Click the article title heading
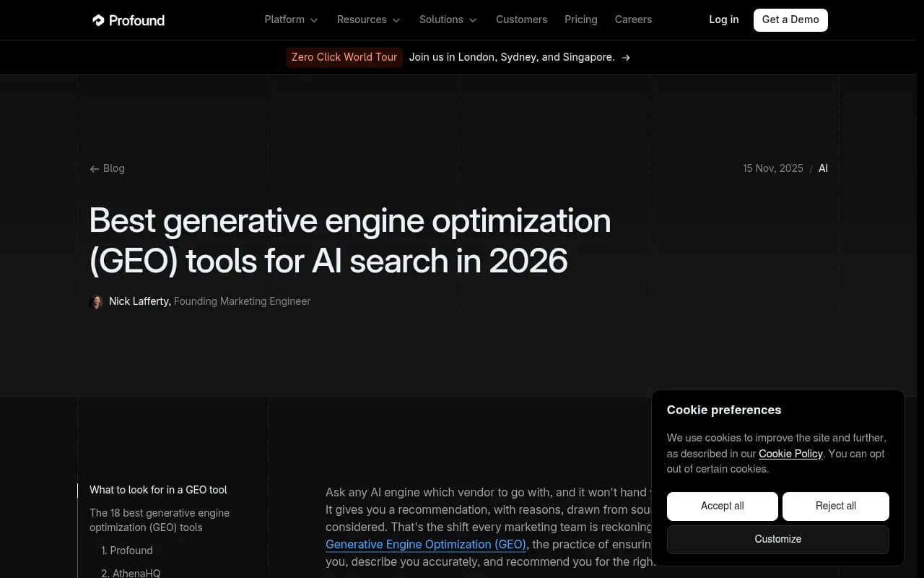This screenshot has width=924, height=578. (350, 241)
